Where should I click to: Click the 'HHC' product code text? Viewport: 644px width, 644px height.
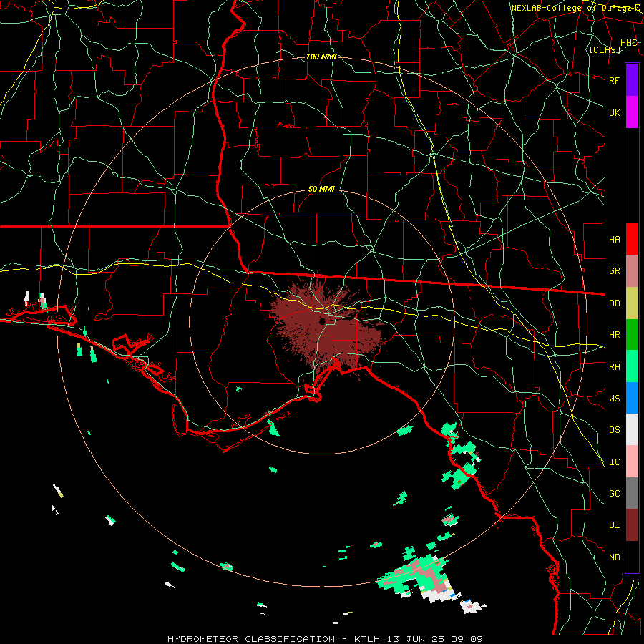click(x=629, y=43)
